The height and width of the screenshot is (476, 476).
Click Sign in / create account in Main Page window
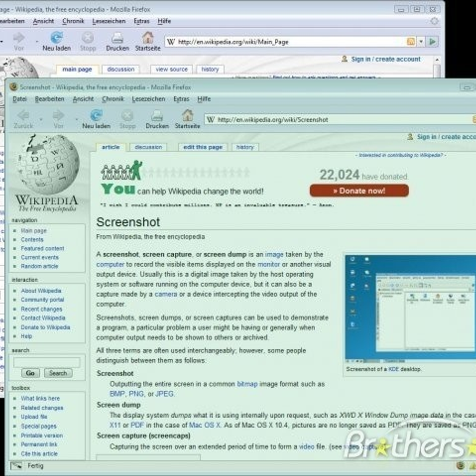click(x=386, y=59)
